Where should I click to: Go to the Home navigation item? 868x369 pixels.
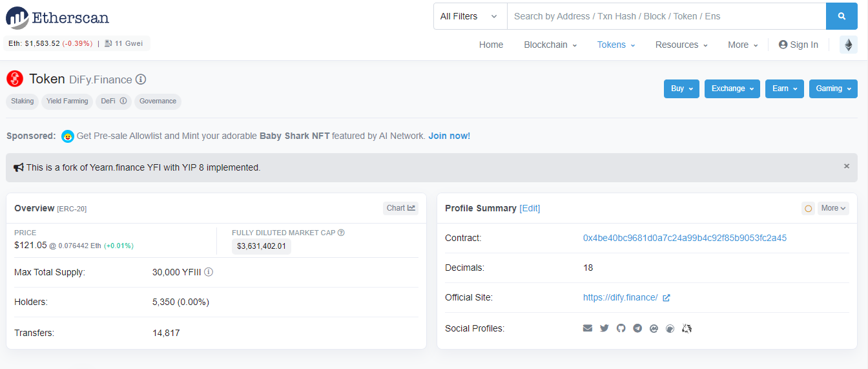[x=491, y=45]
